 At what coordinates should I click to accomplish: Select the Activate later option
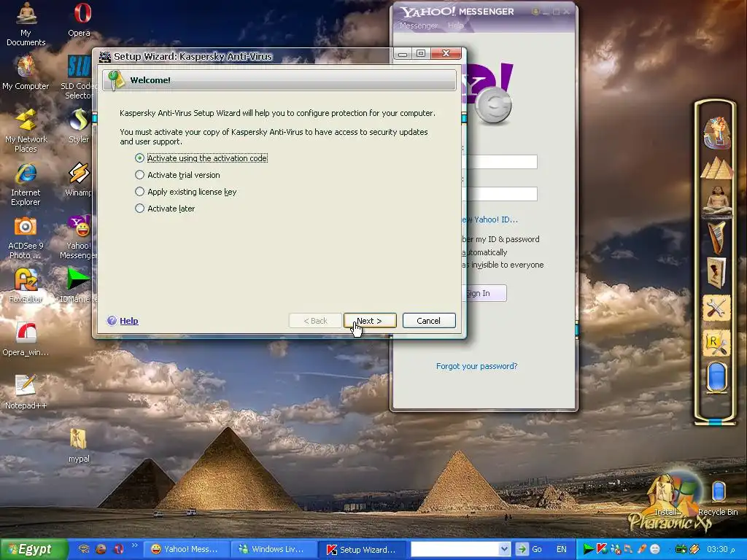click(x=165, y=208)
